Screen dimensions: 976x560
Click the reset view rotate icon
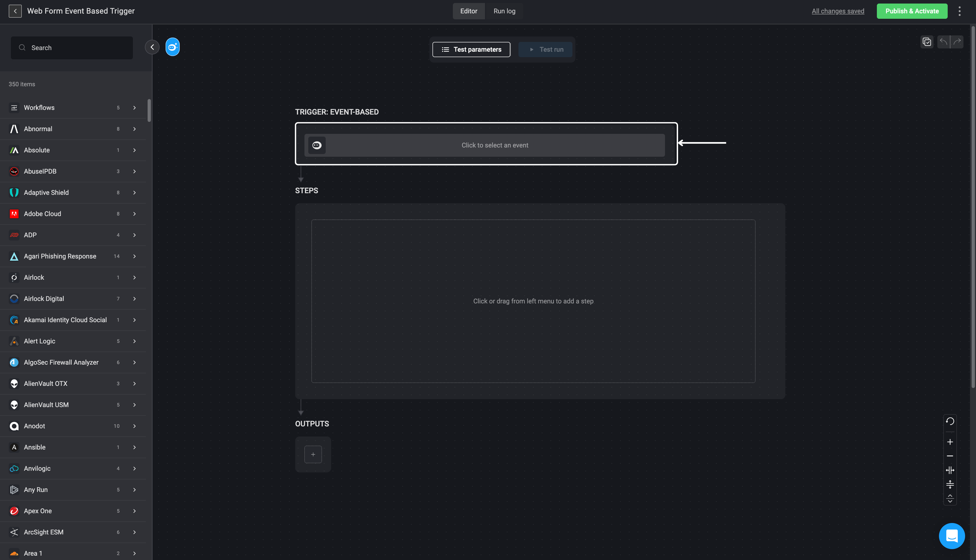point(950,421)
